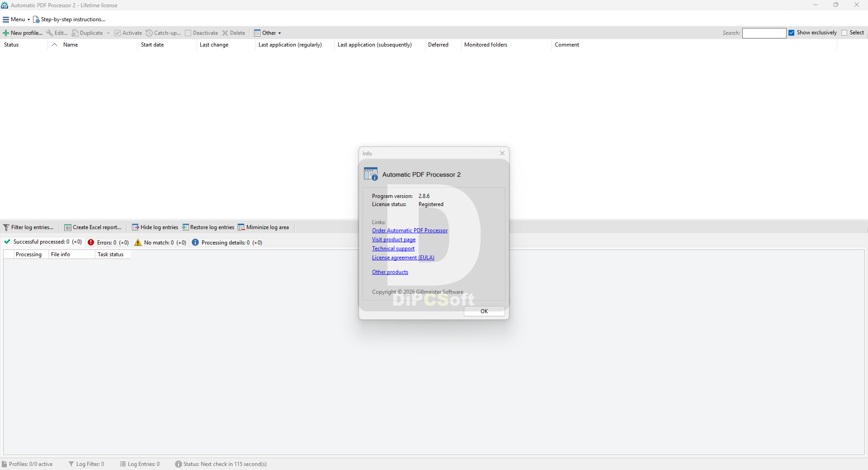
Task: Click the Delete X icon in toolbar
Action: [x=225, y=33]
